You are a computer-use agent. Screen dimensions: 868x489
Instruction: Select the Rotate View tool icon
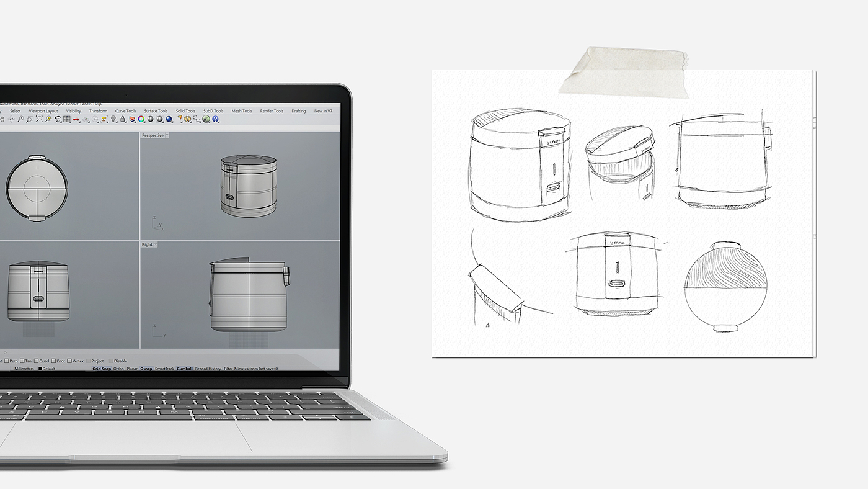pyautogui.click(x=11, y=119)
